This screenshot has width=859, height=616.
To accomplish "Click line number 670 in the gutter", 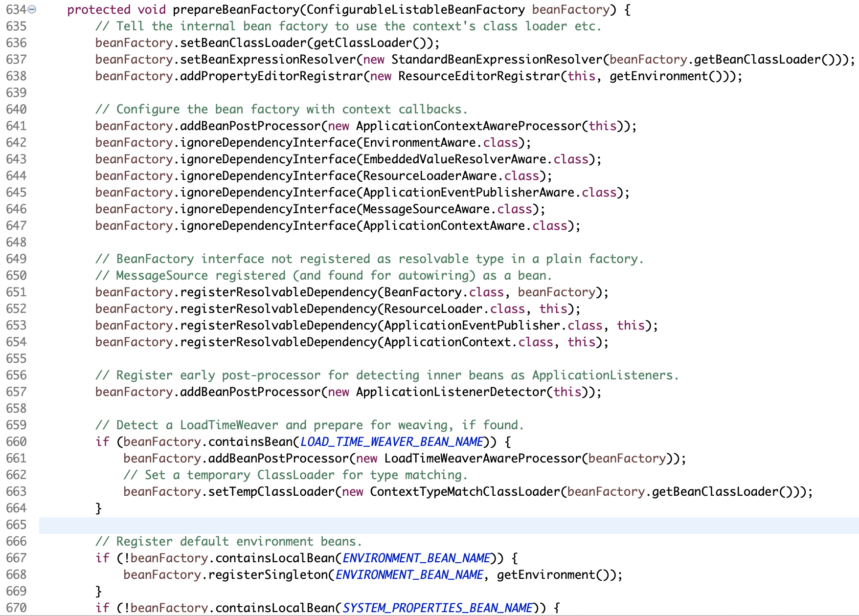I will [x=16, y=608].
